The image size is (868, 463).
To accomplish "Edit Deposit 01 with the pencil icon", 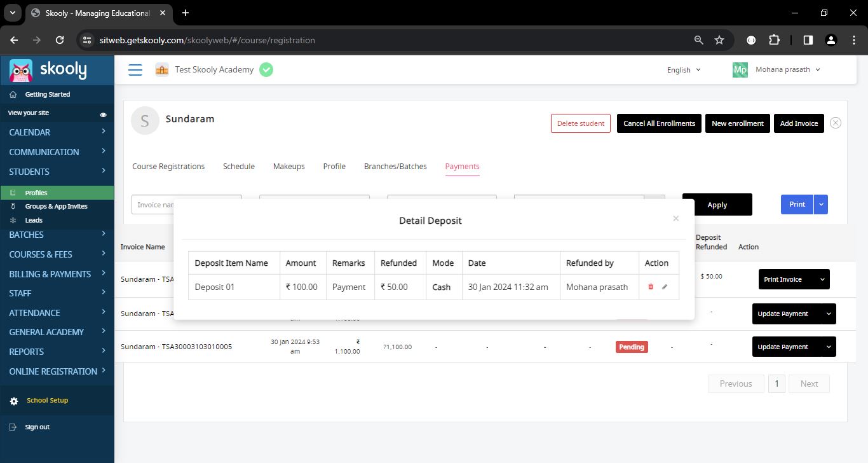I will (x=665, y=287).
